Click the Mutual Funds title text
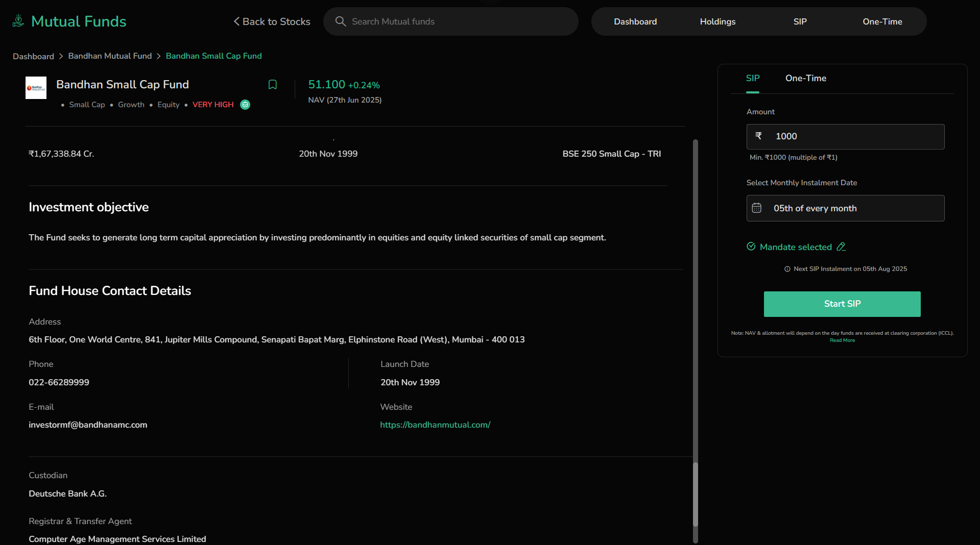This screenshot has height=545, width=980. click(79, 21)
